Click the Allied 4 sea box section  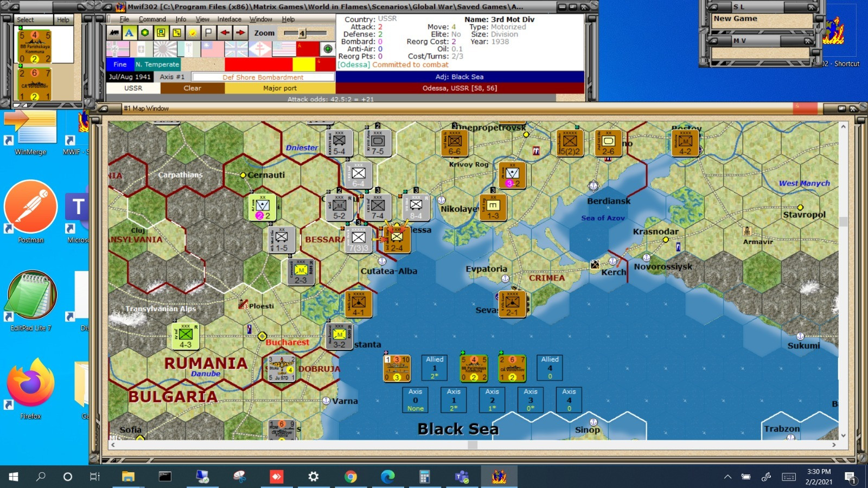(x=550, y=368)
